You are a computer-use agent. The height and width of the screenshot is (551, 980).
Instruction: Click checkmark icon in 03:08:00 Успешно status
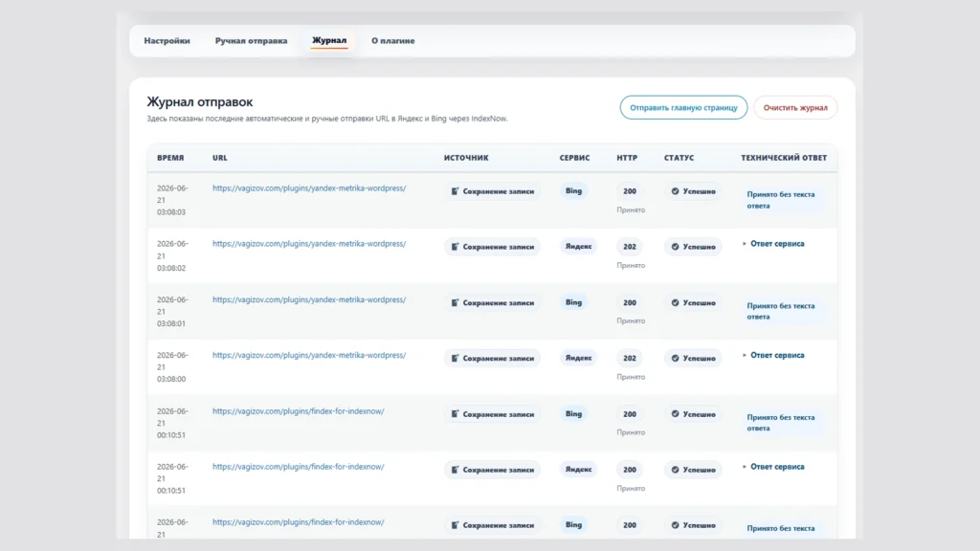675,358
